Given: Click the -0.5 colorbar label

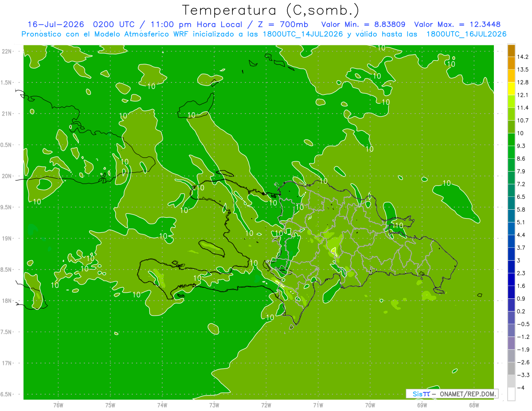Looking at the screenshot, I should 523,324.
